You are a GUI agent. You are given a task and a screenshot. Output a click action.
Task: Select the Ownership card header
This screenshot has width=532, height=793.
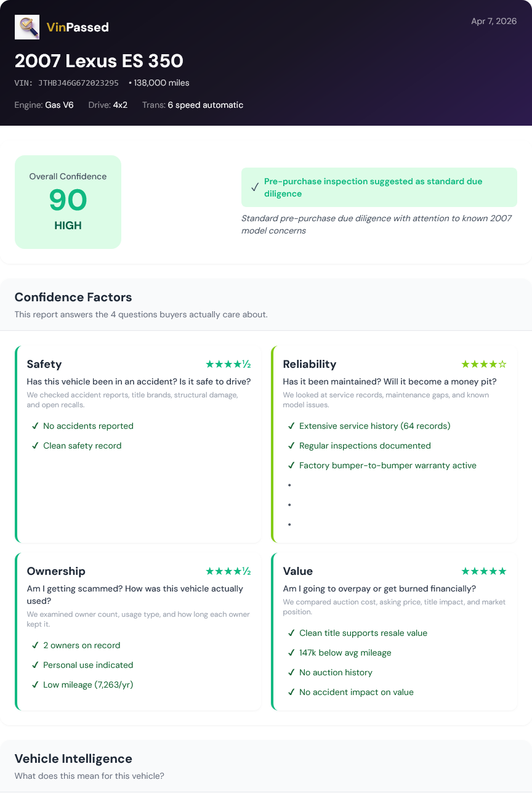[x=56, y=571]
